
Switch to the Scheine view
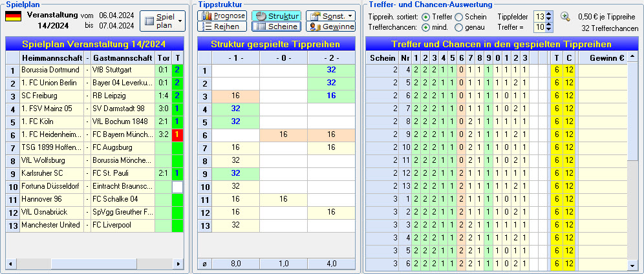point(276,26)
